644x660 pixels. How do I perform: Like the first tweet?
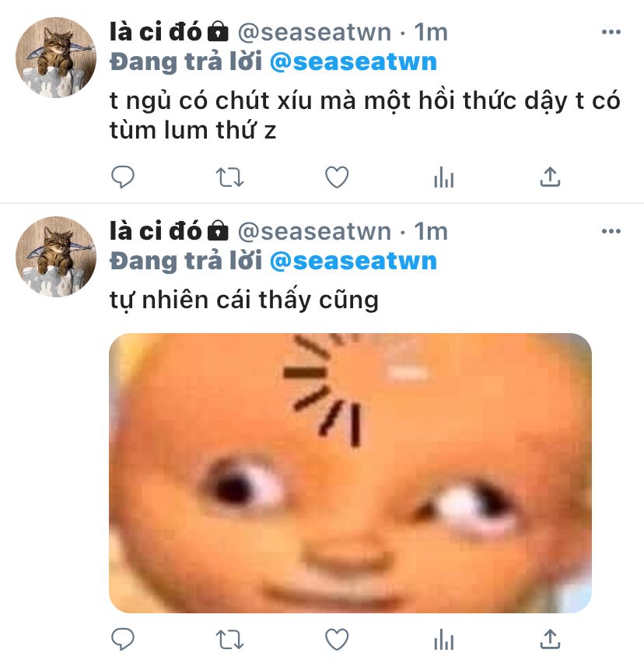coord(337,177)
